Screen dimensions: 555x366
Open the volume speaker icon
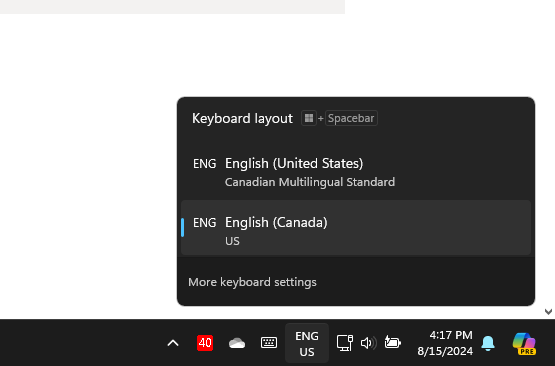point(368,343)
